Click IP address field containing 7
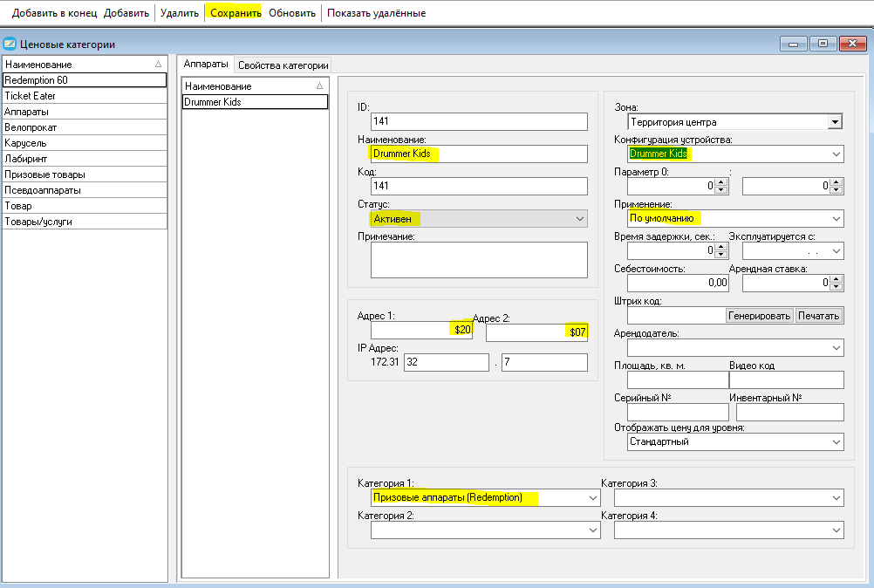 (x=544, y=362)
